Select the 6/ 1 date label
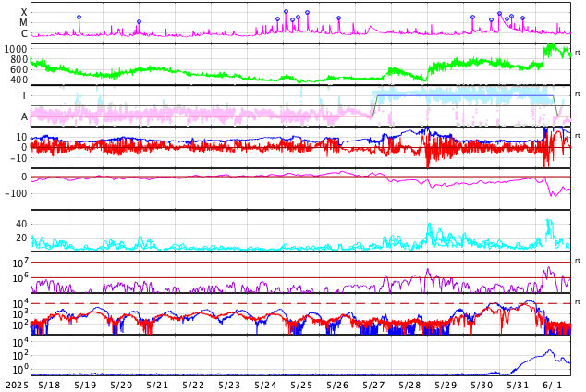Screen dimensions: 586x392 (553, 386)
